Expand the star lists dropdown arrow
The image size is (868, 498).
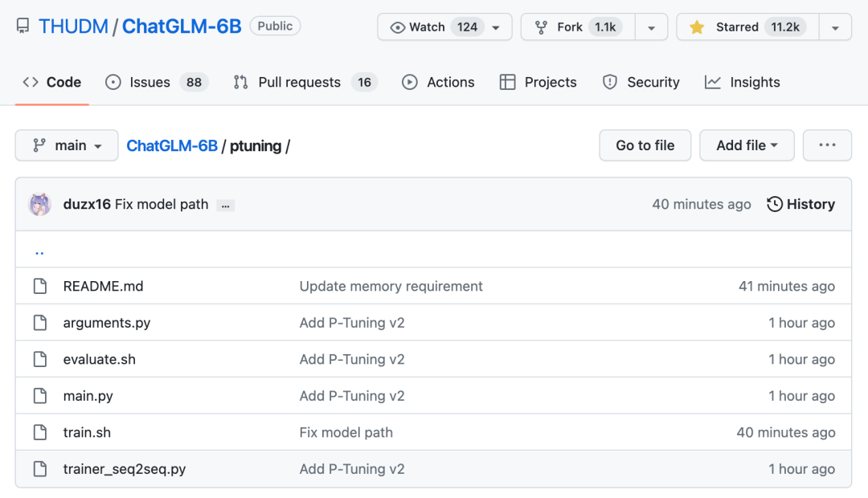click(x=835, y=27)
